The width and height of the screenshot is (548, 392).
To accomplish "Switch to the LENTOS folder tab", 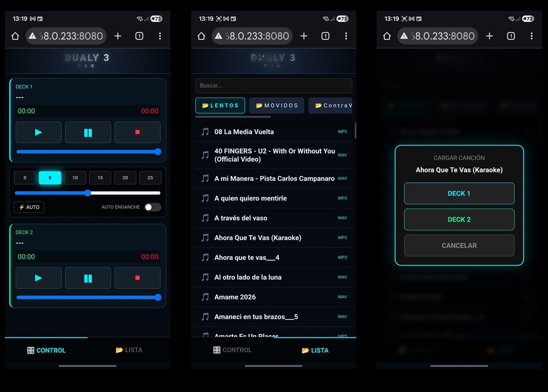I will [x=220, y=106].
